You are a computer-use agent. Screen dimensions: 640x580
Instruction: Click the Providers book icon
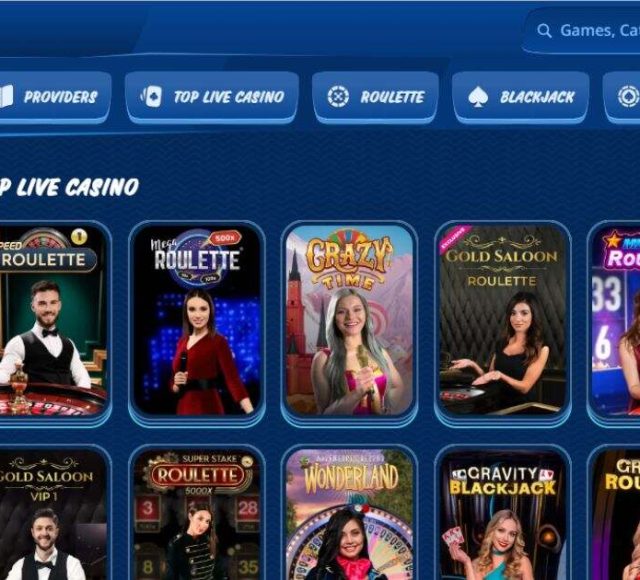pyautogui.click(x=6, y=97)
